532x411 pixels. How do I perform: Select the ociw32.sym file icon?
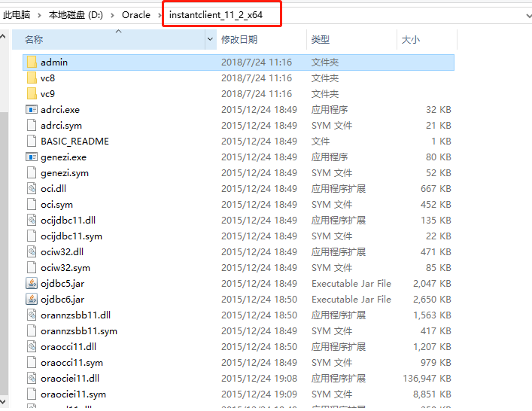[x=32, y=267]
